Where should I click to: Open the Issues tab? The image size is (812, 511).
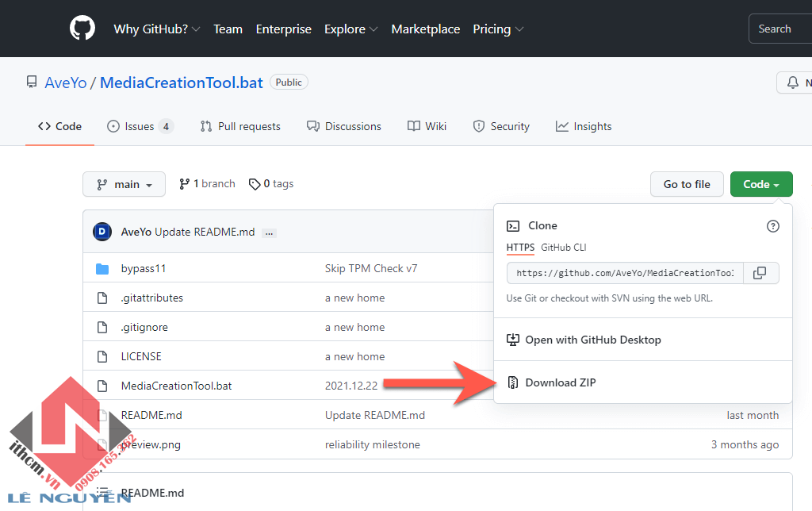[x=140, y=126]
